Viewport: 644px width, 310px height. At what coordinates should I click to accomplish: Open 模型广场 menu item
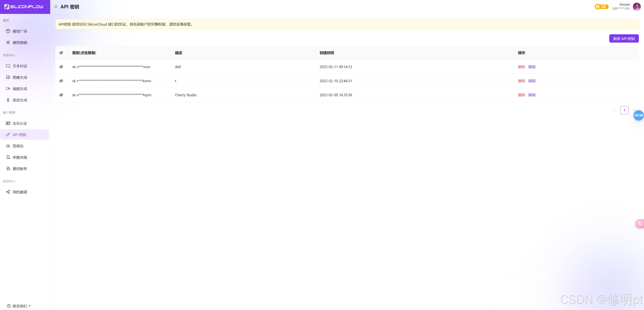(x=20, y=31)
